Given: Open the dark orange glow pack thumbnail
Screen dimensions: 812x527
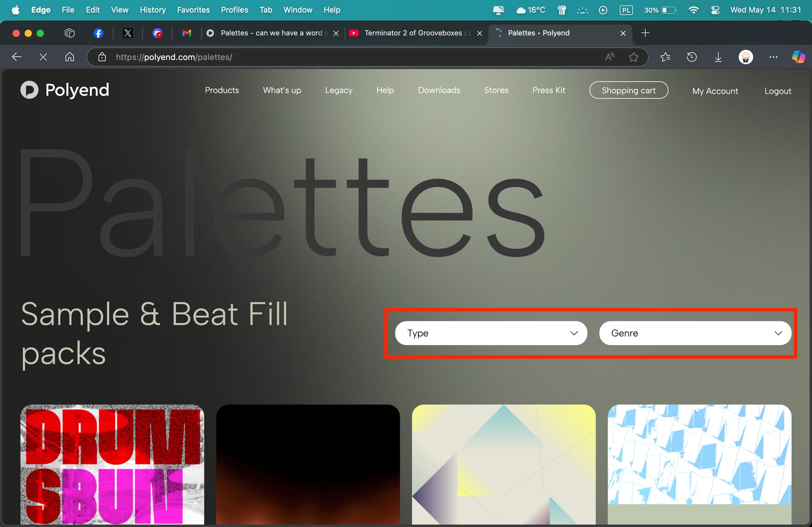Looking at the screenshot, I should pos(308,464).
